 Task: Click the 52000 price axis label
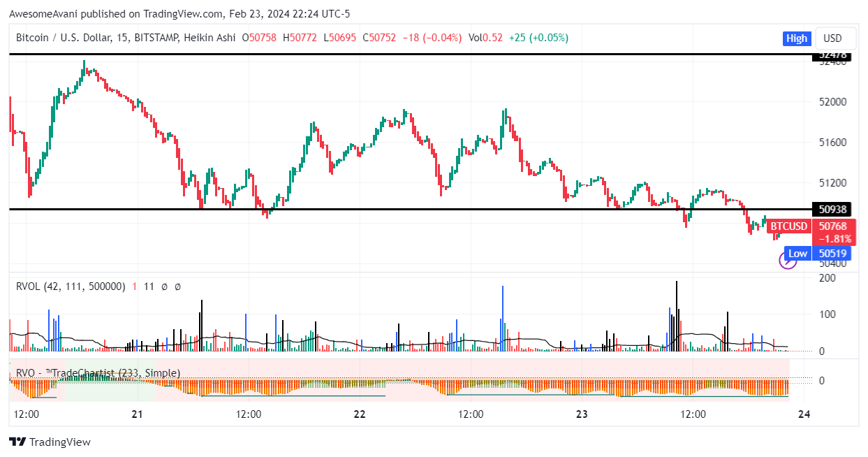(832, 102)
